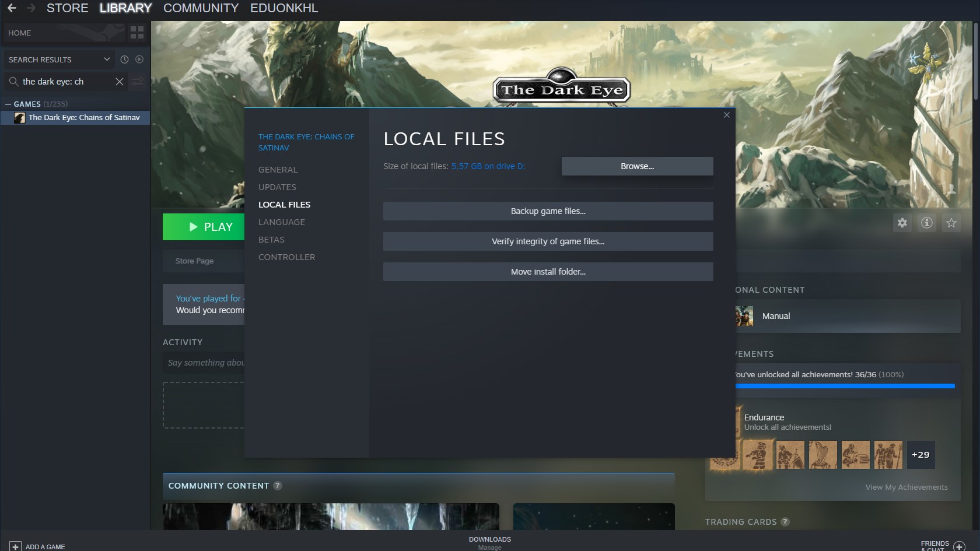Click the harp achievement icon
Image resolution: width=980 pixels, height=551 pixels.
pyautogui.click(x=823, y=455)
